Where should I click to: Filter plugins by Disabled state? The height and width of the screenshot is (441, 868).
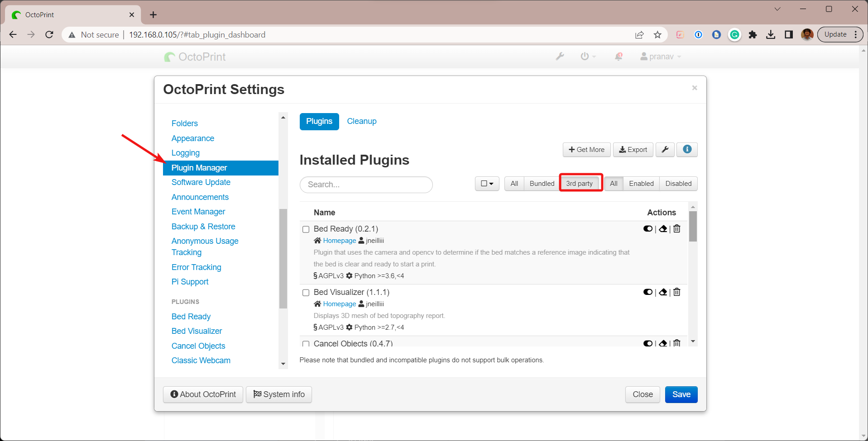(x=678, y=184)
